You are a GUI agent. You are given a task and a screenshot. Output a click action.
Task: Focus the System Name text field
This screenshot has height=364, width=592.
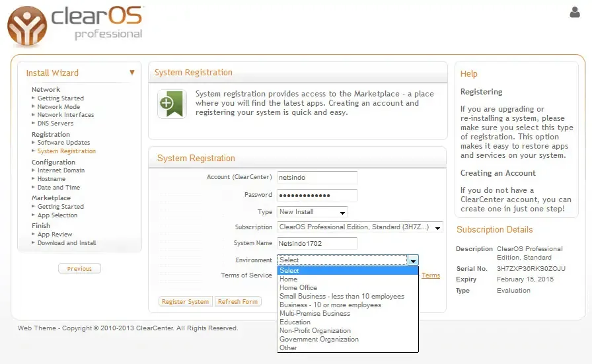(x=317, y=244)
